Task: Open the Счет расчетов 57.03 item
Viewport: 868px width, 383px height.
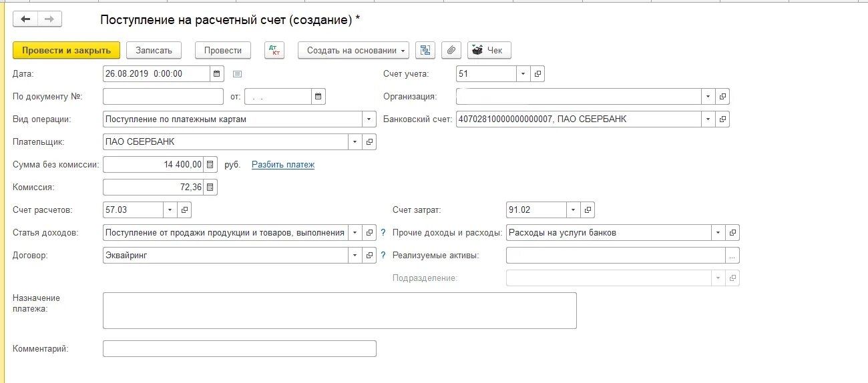Action: coord(185,210)
